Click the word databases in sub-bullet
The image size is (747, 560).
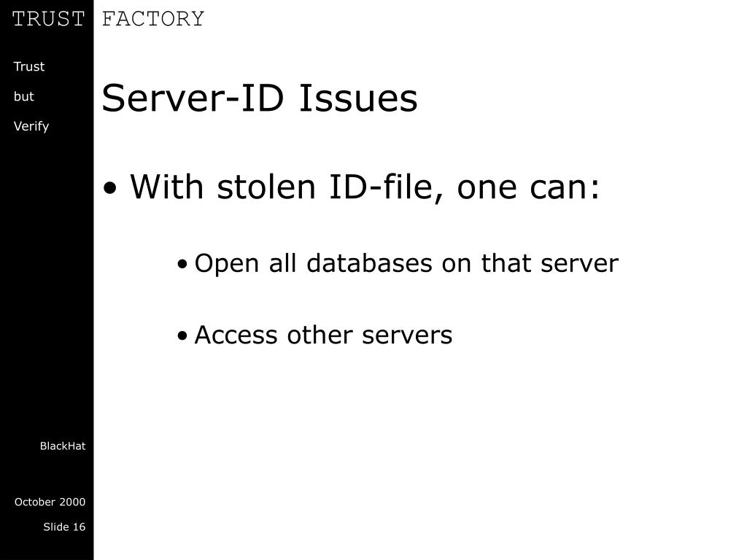(369, 262)
